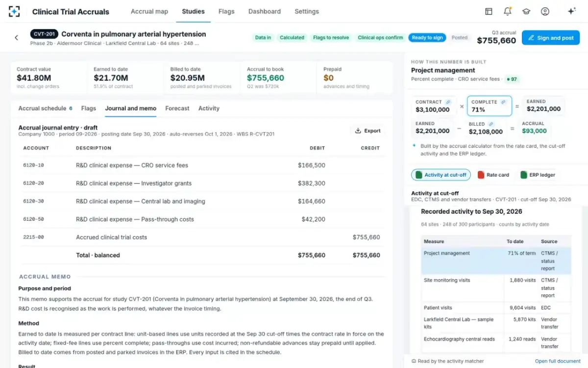Click the Prepaid $0 card
Image resolution: width=588 pixels, height=368 pixels.
(355, 78)
